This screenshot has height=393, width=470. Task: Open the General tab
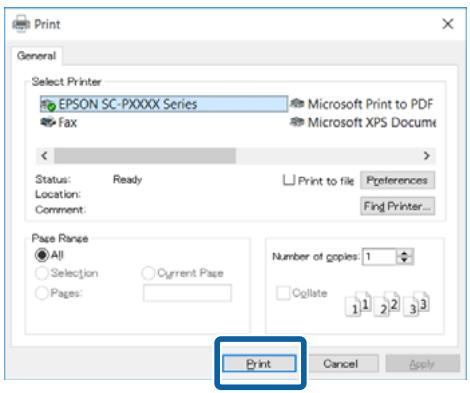tap(36, 56)
